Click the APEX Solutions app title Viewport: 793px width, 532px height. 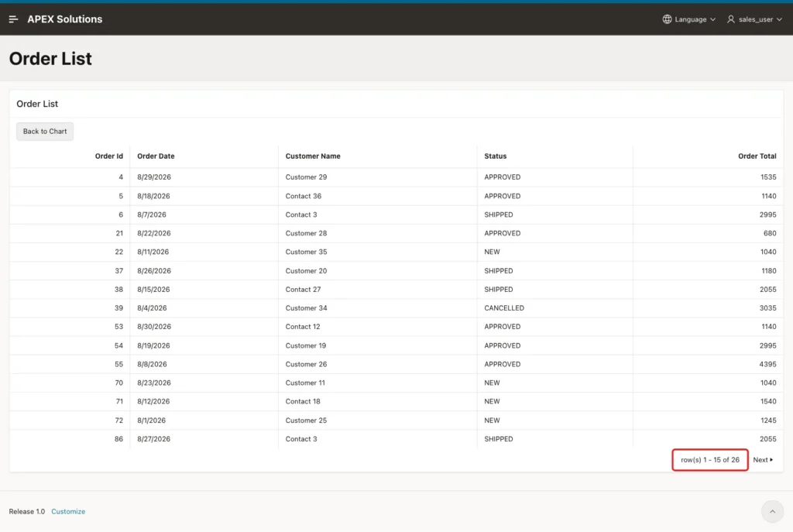point(65,19)
